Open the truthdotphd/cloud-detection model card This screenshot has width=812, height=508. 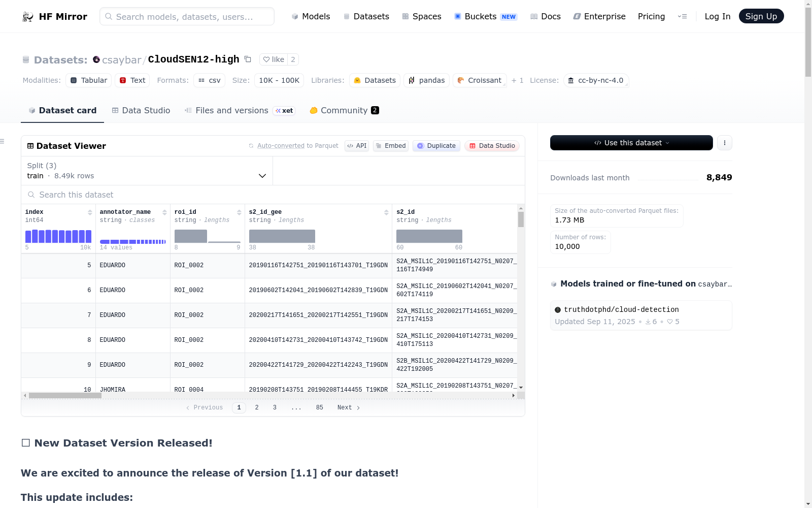(x=641, y=315)
